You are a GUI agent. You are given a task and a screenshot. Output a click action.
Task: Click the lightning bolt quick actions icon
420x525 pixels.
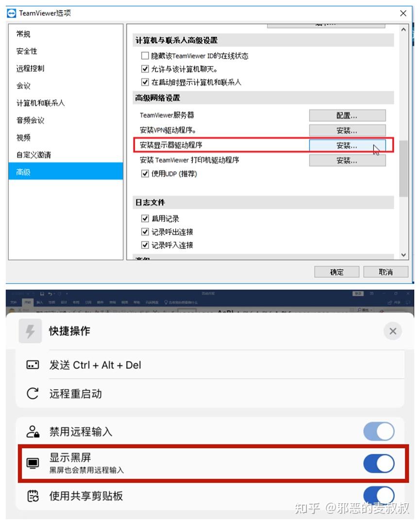(x=30, y=331)
